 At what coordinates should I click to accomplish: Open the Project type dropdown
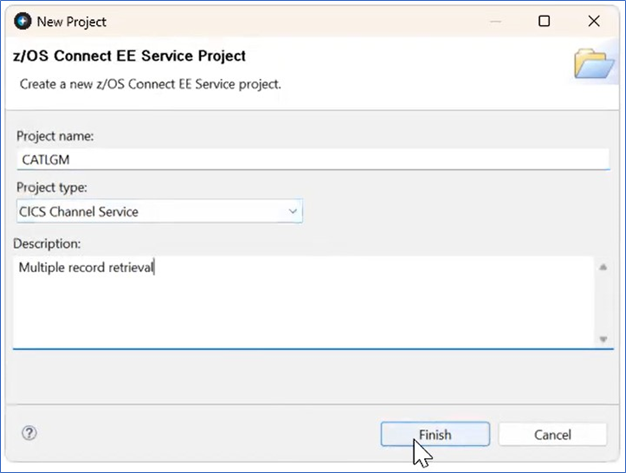160,211
